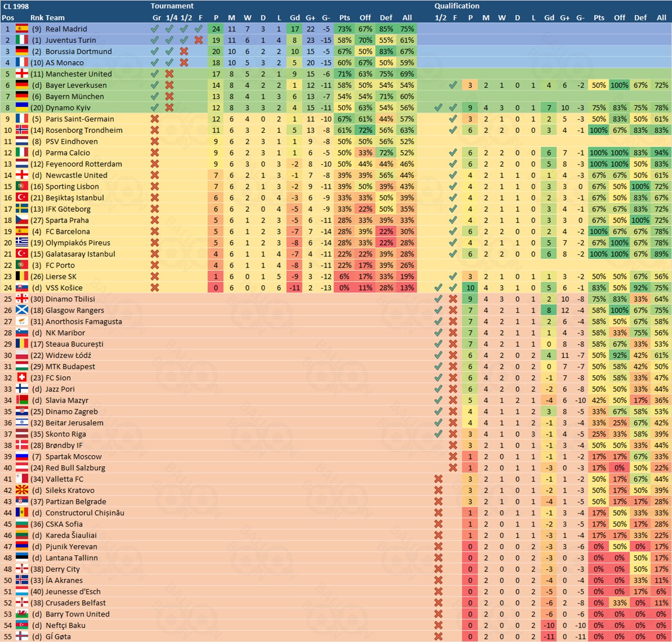Click the team name 'GÍ Gøta'
The height and width of the screenshot is (642, 672).
(x=58, y=636)
